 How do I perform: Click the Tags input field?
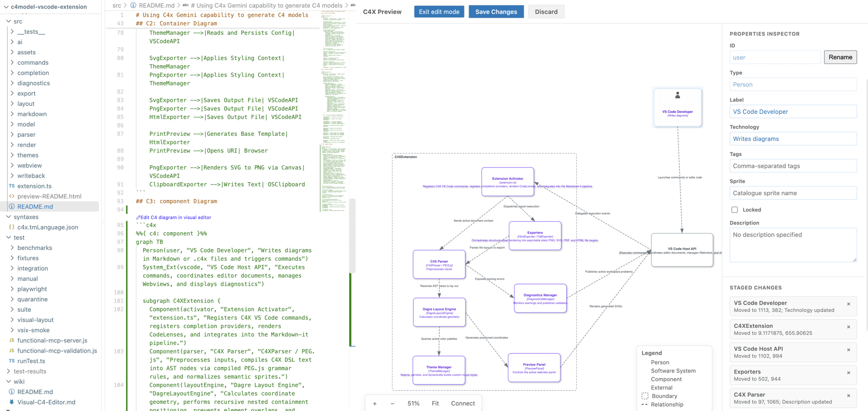[x=793, y=166]
